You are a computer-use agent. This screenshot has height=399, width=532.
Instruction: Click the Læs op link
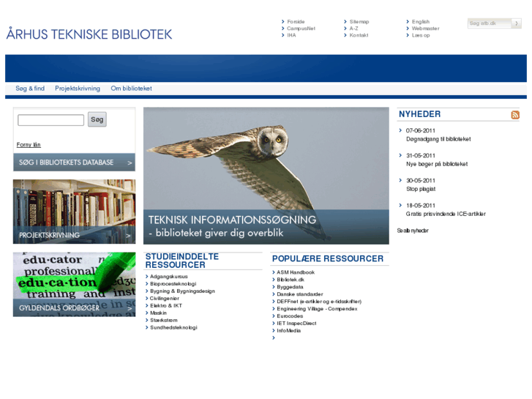coord(421,35)
